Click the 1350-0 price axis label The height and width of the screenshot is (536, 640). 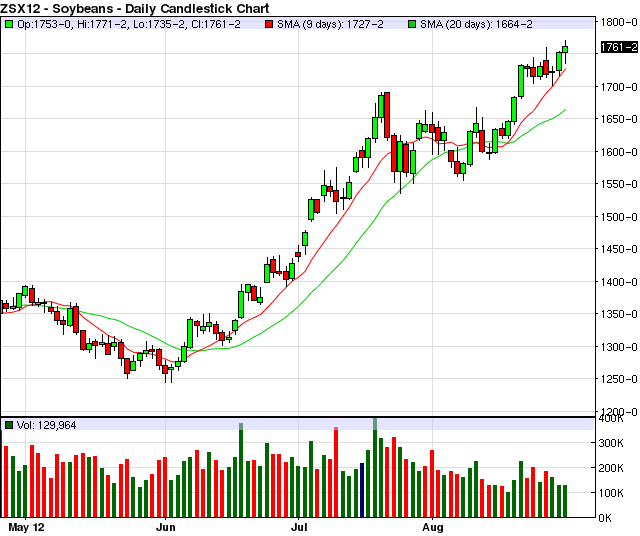[x=619, y=314]
